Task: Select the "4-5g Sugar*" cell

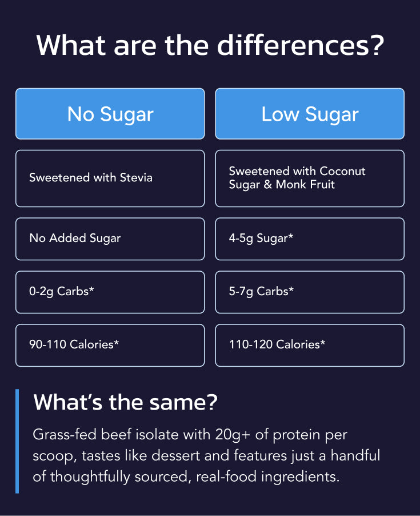Action: coord(310,239)
